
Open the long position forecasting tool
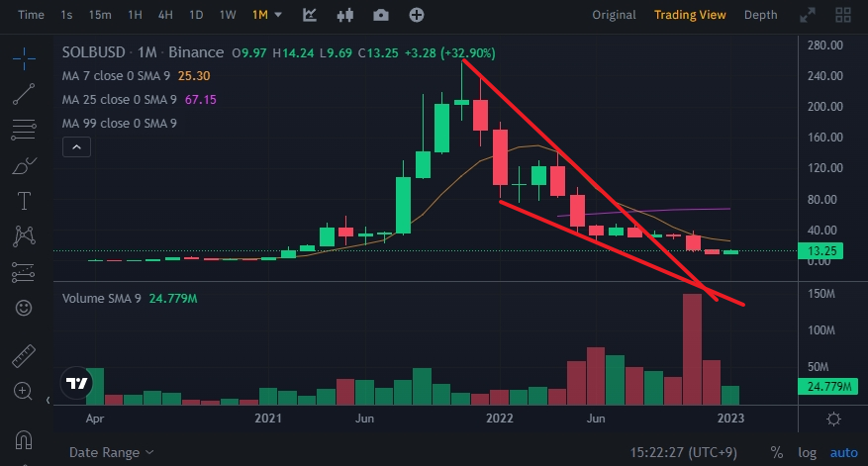(x=23, y=272)
